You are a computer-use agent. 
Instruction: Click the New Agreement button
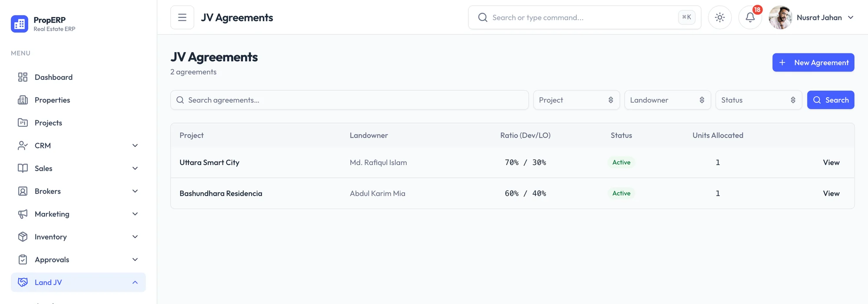point(813,63)
